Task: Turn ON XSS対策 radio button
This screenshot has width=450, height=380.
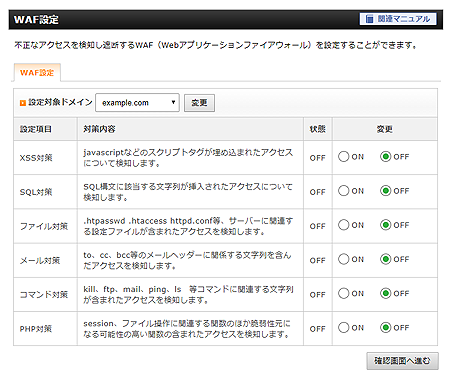Action: click(x=343, y=157)
